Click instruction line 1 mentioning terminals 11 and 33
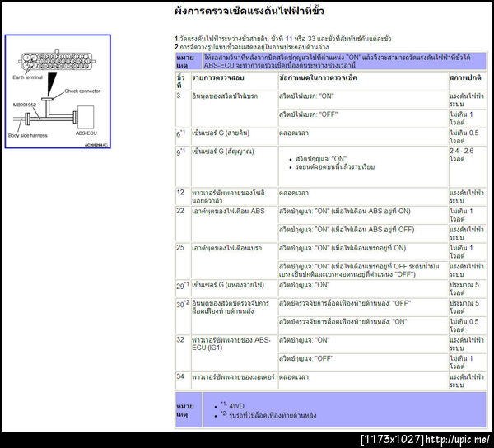The height and width of the screenshot is (448, 494). click(283, 39)
